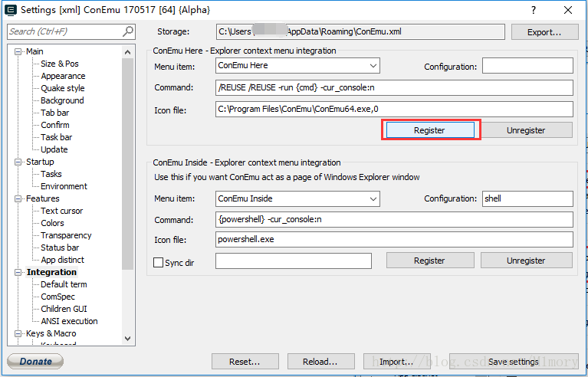
Task: Collapse the Startup tree node
Action: [x=18, y=162]
